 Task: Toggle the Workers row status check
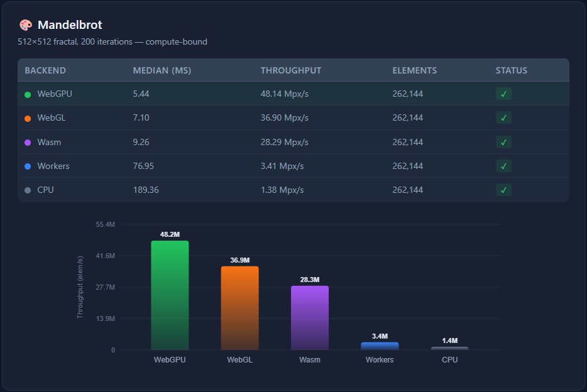[x=503, y=166]
